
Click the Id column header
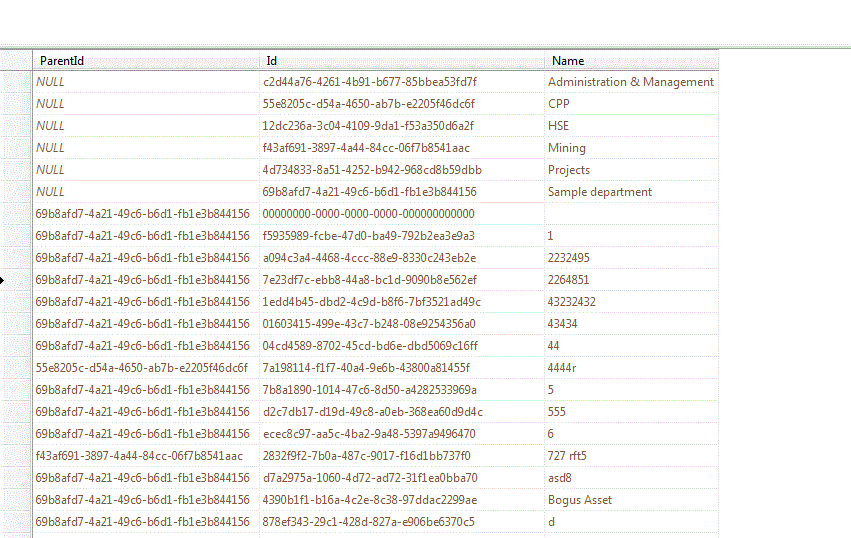tap(402, 61)
